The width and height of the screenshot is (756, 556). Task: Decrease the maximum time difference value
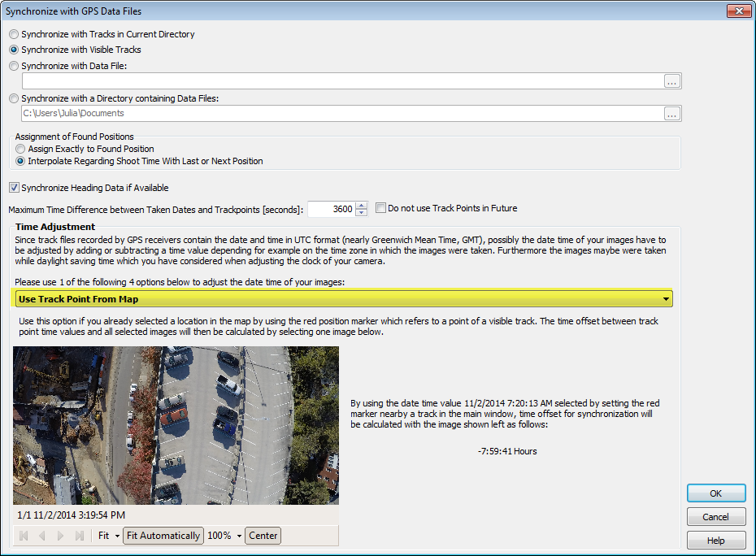(x=362, y=213)
